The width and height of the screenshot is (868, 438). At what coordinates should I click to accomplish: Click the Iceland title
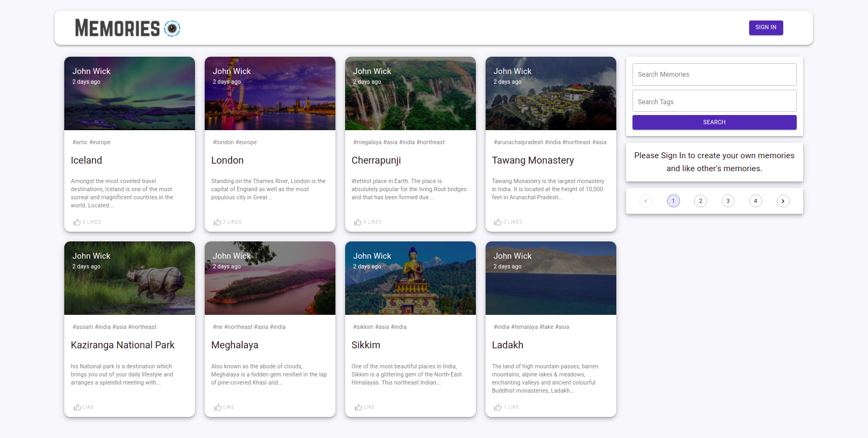pos(86,160)
